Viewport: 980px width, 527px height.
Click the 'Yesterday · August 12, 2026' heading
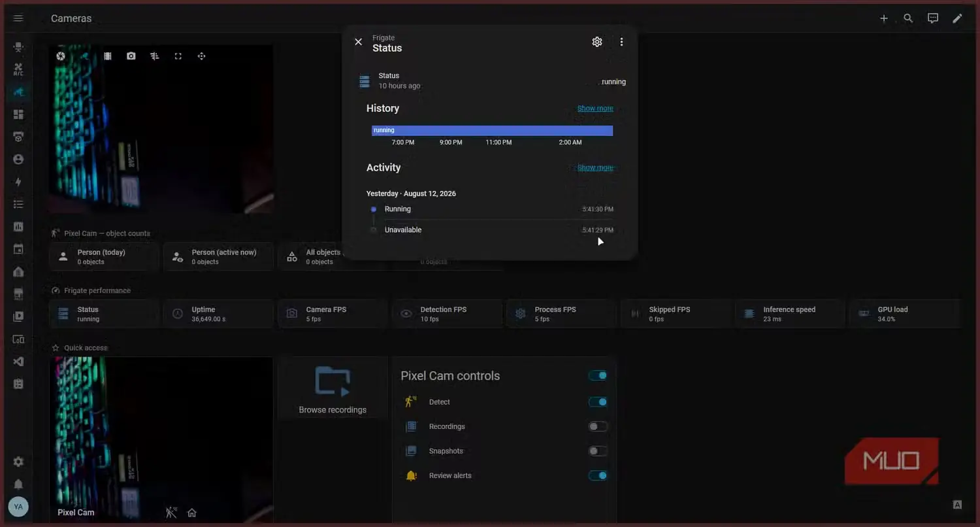click(x=412, y=194)
